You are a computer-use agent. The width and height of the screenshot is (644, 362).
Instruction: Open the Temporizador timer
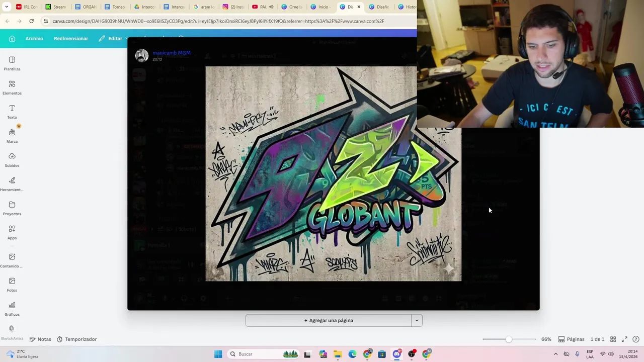tap(76, 339)
